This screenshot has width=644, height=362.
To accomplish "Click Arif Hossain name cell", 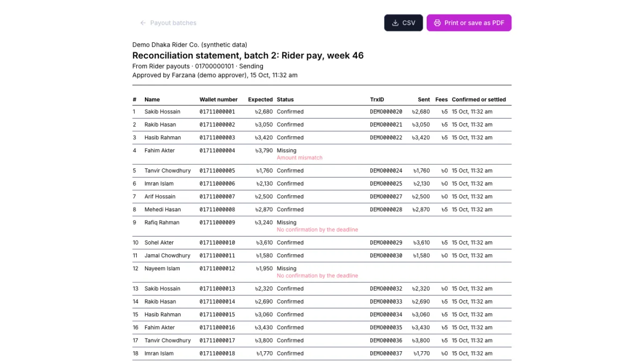I will coord(160,197).
